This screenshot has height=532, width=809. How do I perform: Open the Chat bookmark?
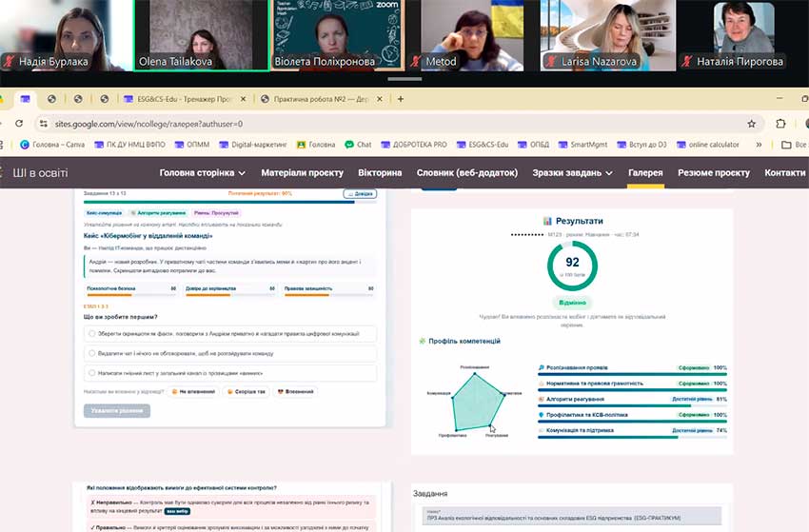pyautogui.click(x=358, y=145)
